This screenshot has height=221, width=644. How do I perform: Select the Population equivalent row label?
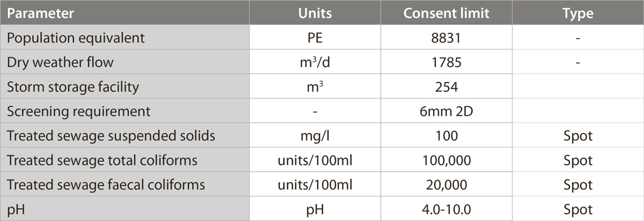[75, 38]
